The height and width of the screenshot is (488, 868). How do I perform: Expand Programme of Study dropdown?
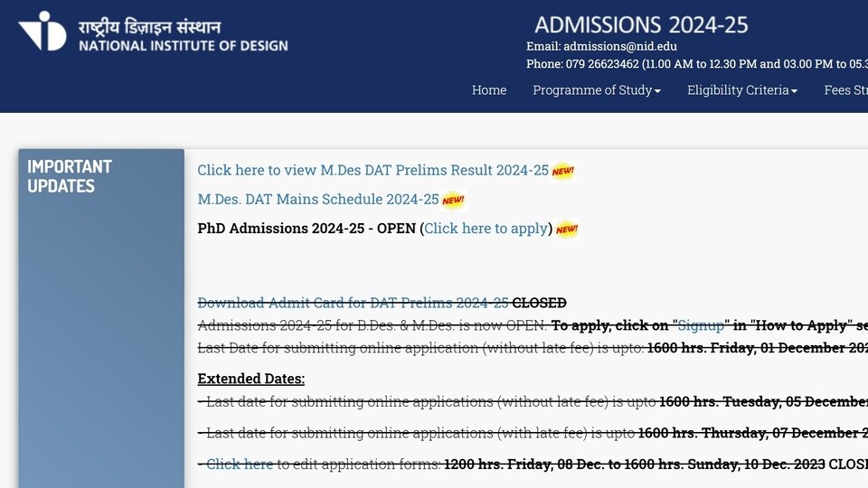coord(597,90)
